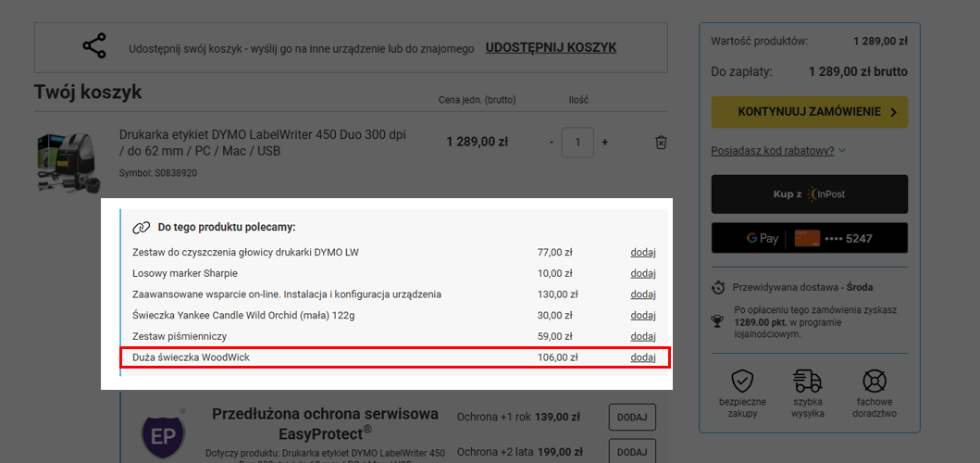Decrease quantity with the minus button
Image resolution: width=980 pixels, height=463 pixels.
552,143
